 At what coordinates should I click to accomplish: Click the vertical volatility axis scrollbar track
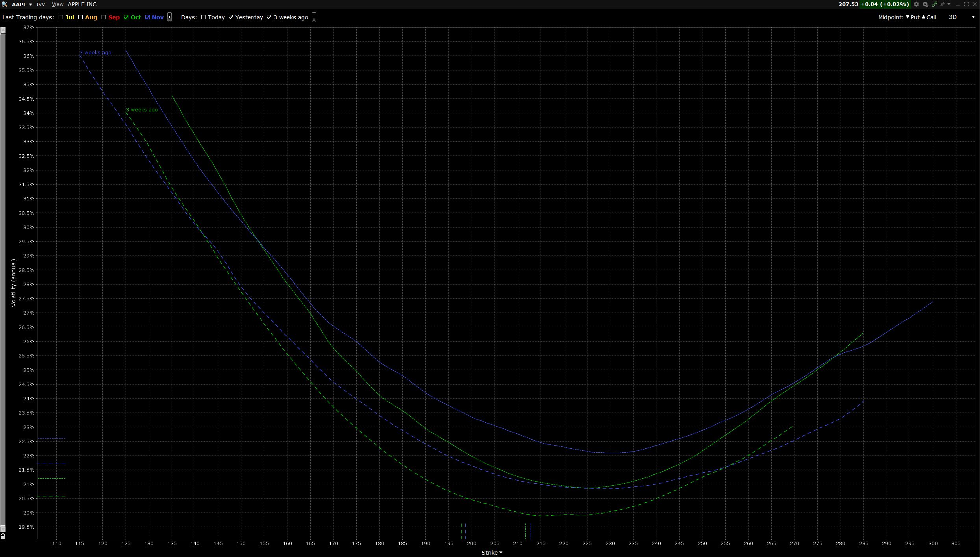click(x=3, y=279)
